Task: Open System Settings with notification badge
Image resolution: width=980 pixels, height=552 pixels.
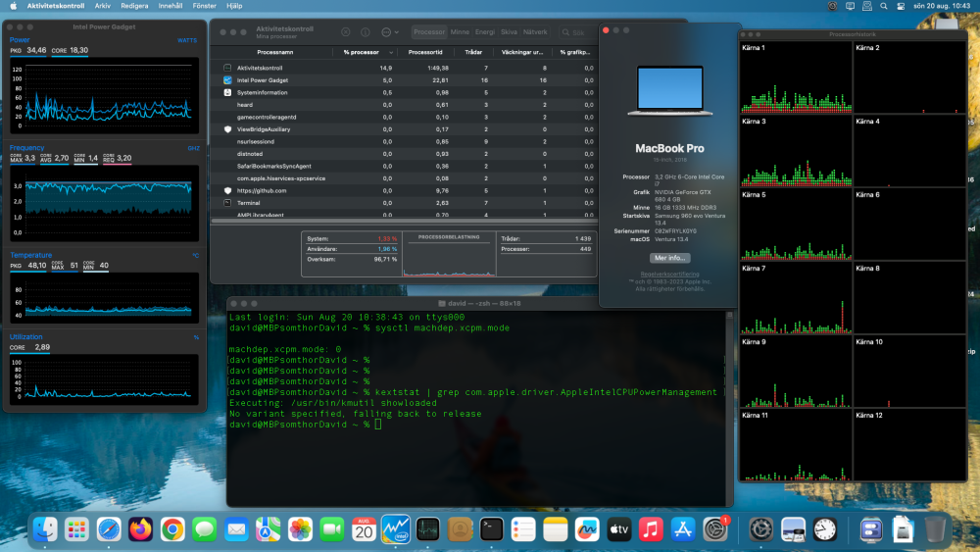Action: click(x=715, y=530)
